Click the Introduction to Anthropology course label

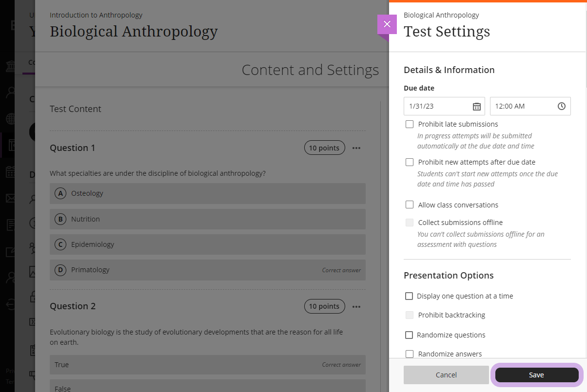(x=96, y=16)
